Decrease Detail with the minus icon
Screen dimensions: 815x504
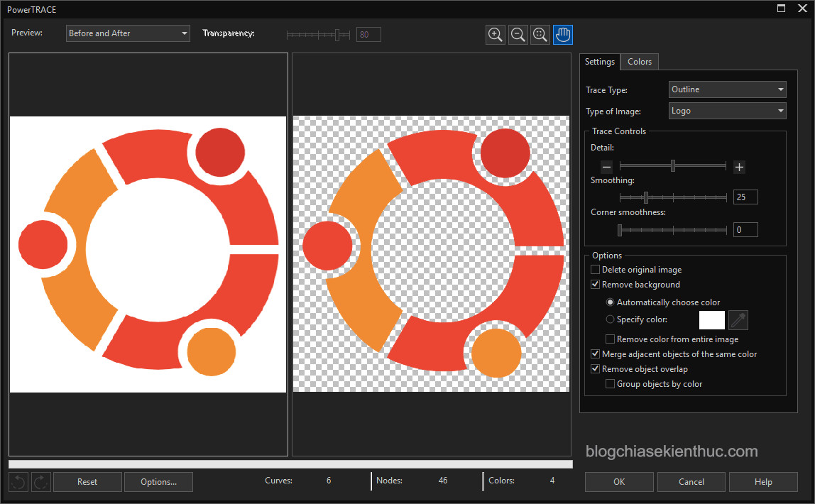pos(606,167)
